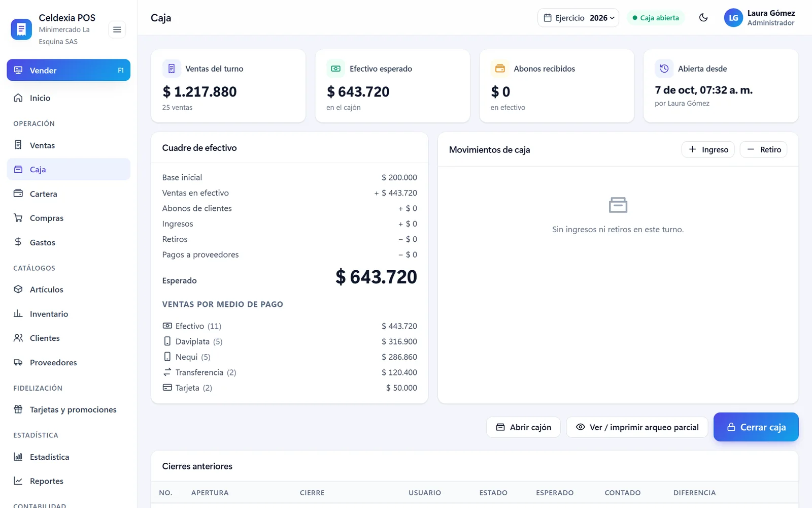This screenshot has width=812, height=508.
Task: Click the Inventario chart icon
Action: [x=18, y=313]
